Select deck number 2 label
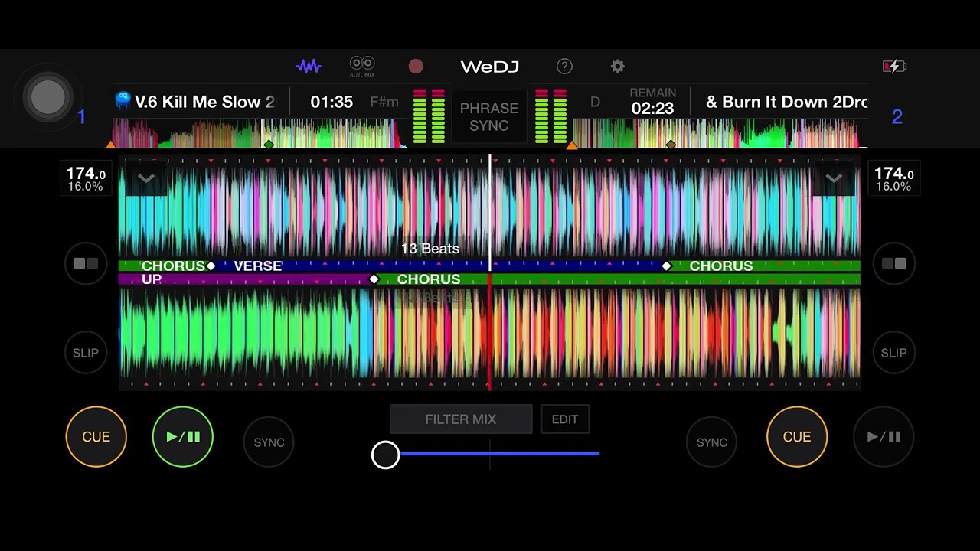 pyautogui.click(x=897, y=117)
